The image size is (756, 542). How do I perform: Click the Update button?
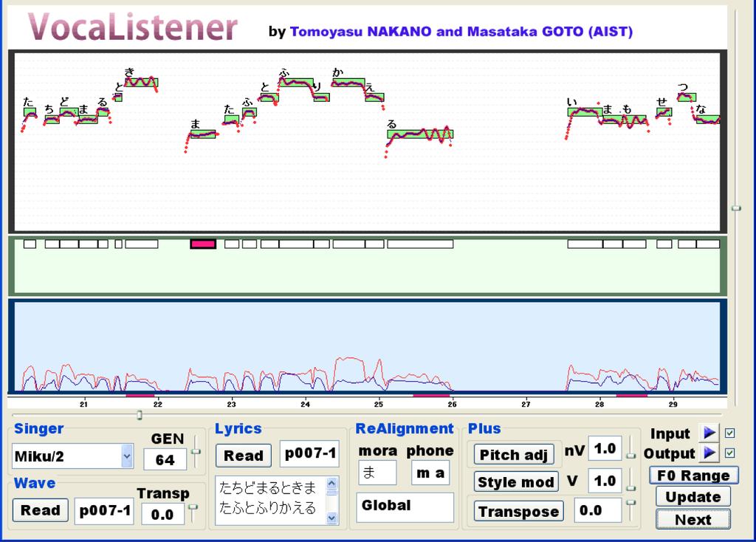pos(693,497)
